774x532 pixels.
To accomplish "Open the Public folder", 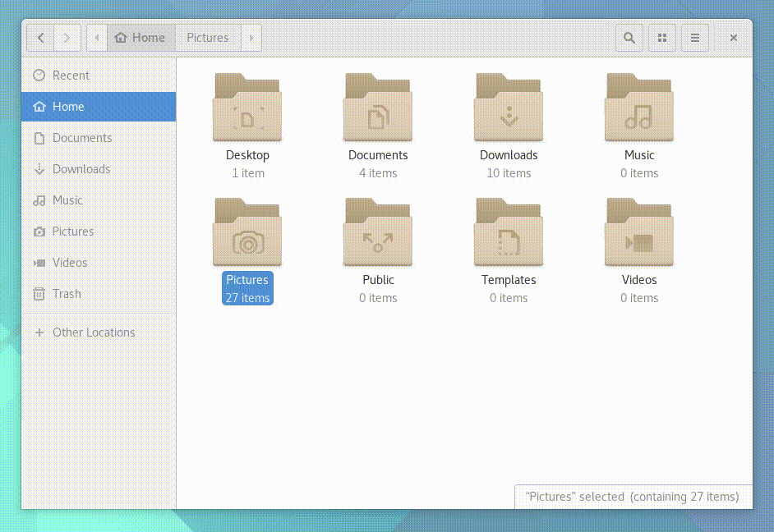I will [378, 232].
